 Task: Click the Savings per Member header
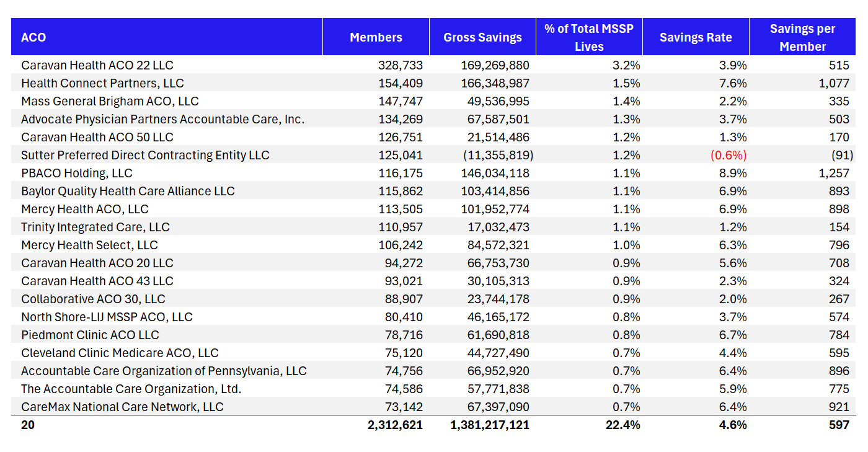(802, 37)
